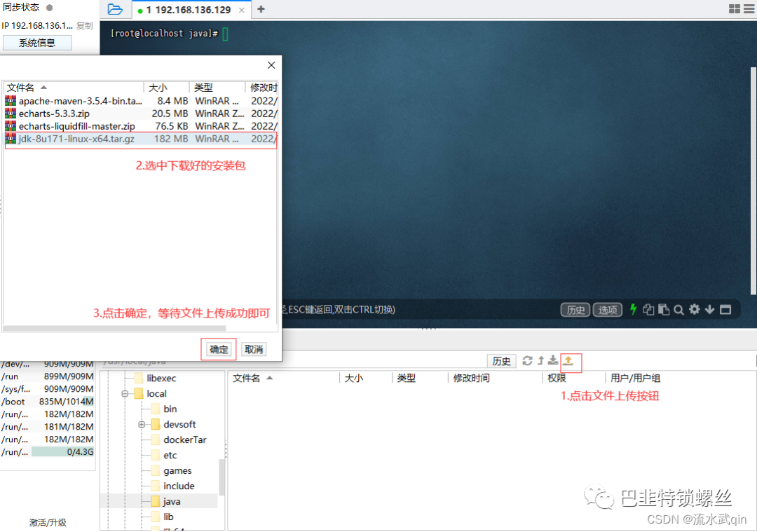Close the file selection dialog
The width and height of the screenshot is (757, 532).
(271, 65)
